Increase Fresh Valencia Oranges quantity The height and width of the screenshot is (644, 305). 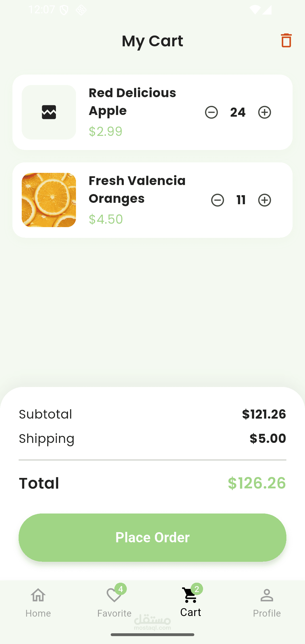(x=265, y=200)
